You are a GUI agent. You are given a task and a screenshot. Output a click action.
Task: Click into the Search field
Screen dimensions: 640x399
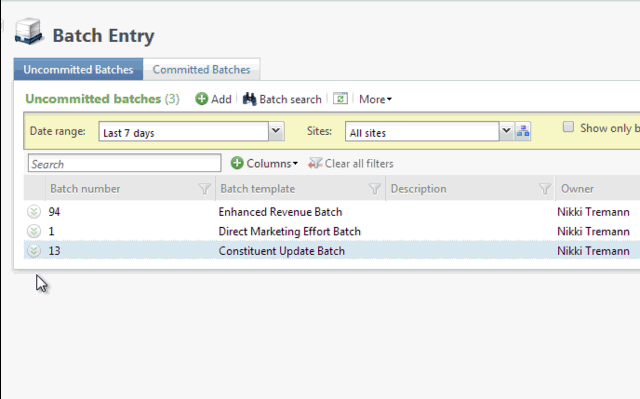[124, 163]
